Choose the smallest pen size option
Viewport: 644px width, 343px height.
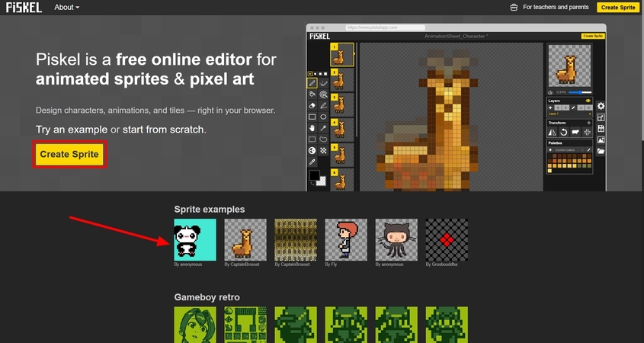pos(310,74)
